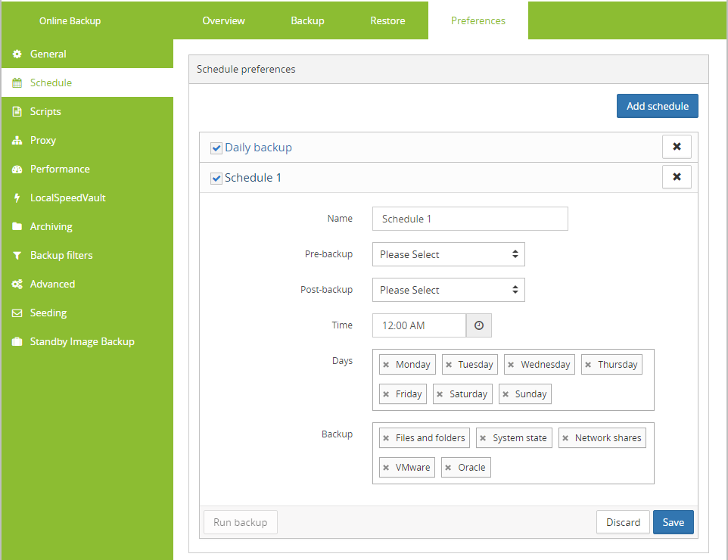The height and width of the screenshot is (560, 728).
Task: Discard the schedule changes
Action: point(623,522)
